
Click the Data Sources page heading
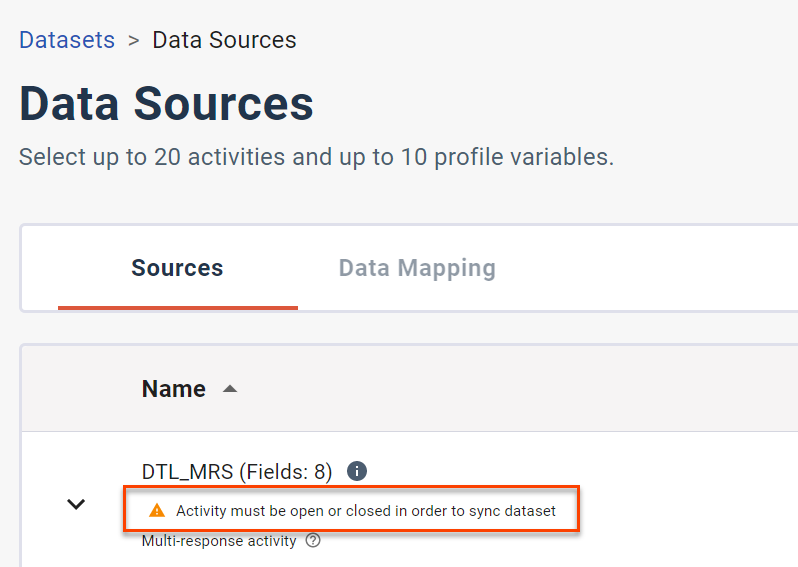(166, 104)
